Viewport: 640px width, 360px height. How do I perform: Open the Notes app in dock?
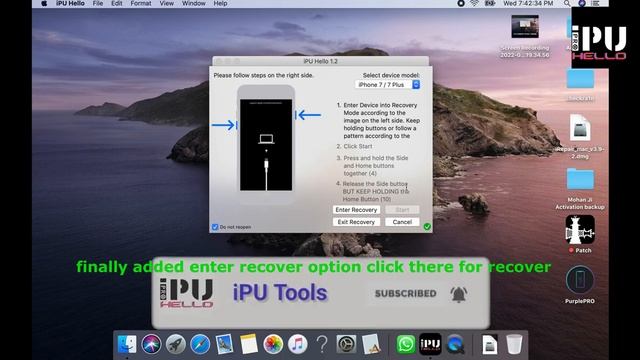[x=249, y=344]
